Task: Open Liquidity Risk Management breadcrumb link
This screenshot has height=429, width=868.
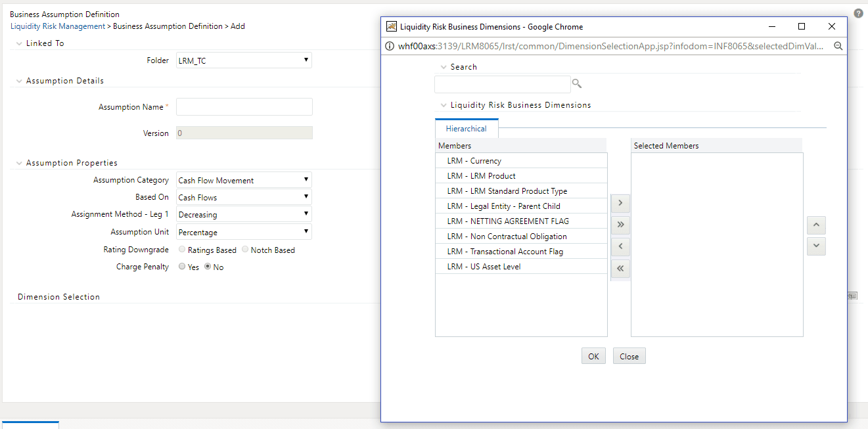Action: [58, 26]
